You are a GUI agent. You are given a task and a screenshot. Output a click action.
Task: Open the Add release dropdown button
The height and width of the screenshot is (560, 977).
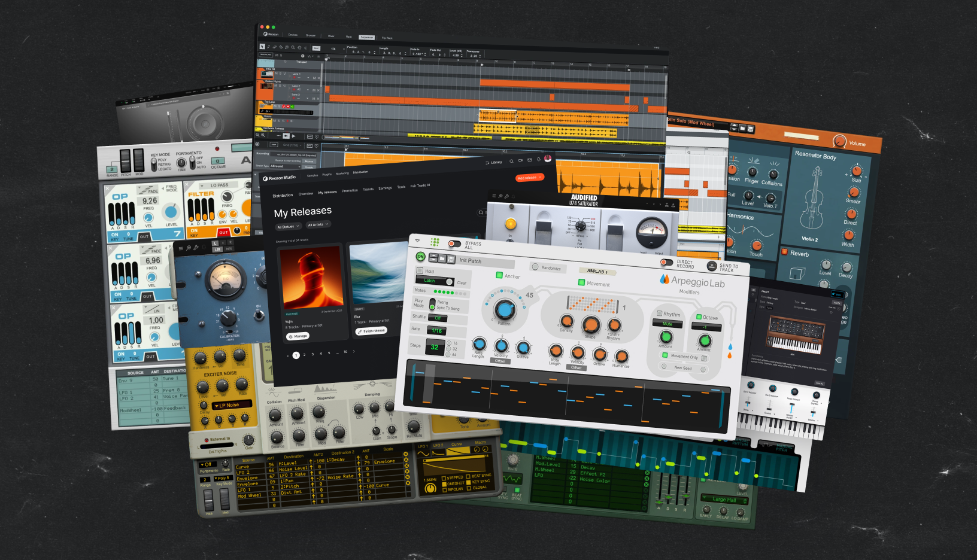click(x=529, y=178)
